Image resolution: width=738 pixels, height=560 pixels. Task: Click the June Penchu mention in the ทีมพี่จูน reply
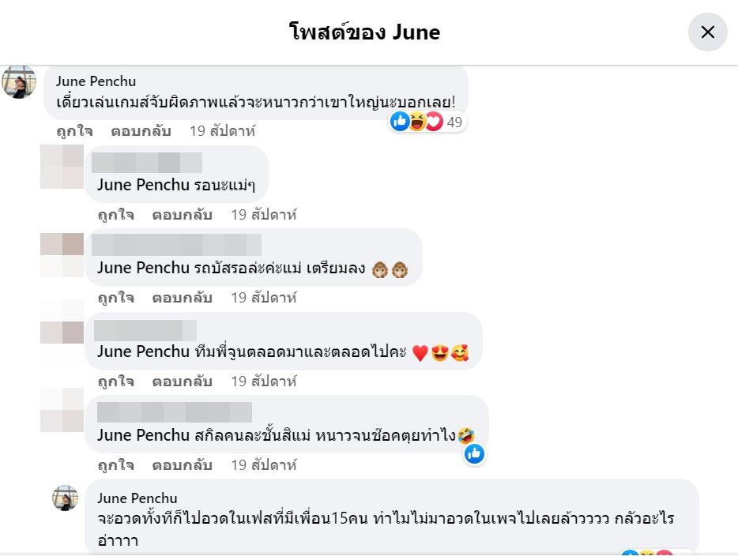(143, 351)
